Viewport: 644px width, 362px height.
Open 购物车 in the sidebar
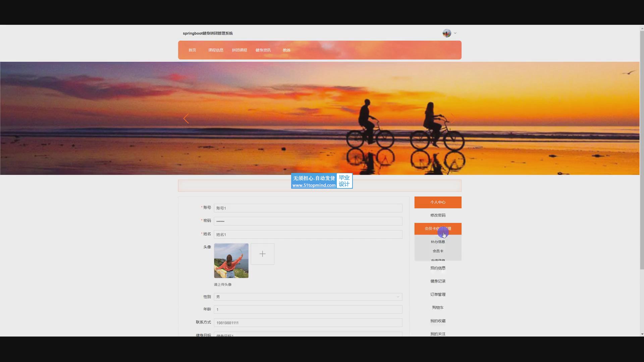click(438, 307)
